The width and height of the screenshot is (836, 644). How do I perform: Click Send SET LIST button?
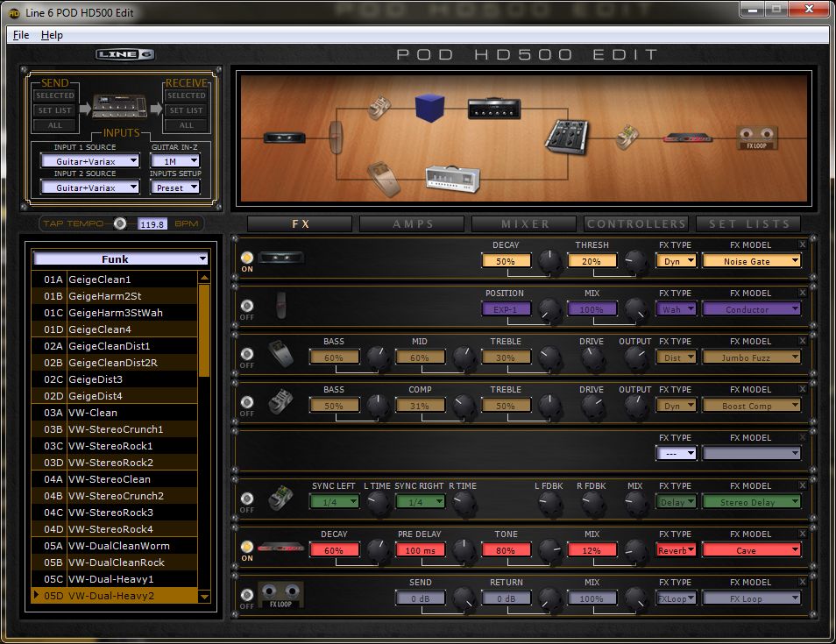[x=55, y=110]
